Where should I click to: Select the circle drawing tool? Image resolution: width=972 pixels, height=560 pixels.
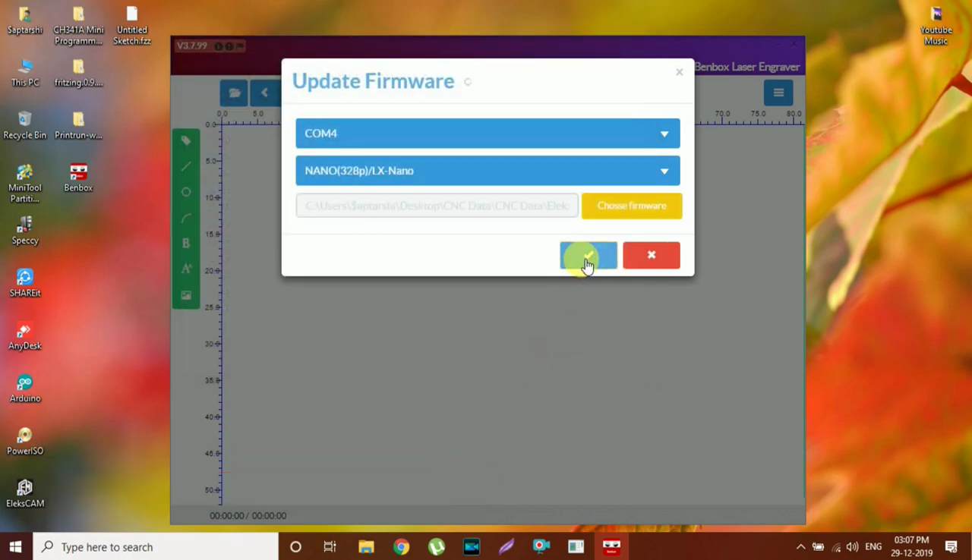(x=186, y=192)
